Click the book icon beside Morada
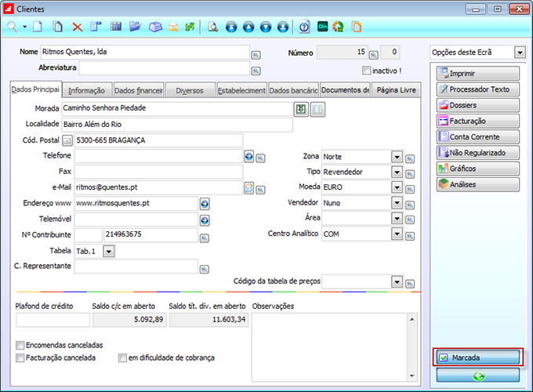This screenshot has height=392, width=533. click(317, 109)
